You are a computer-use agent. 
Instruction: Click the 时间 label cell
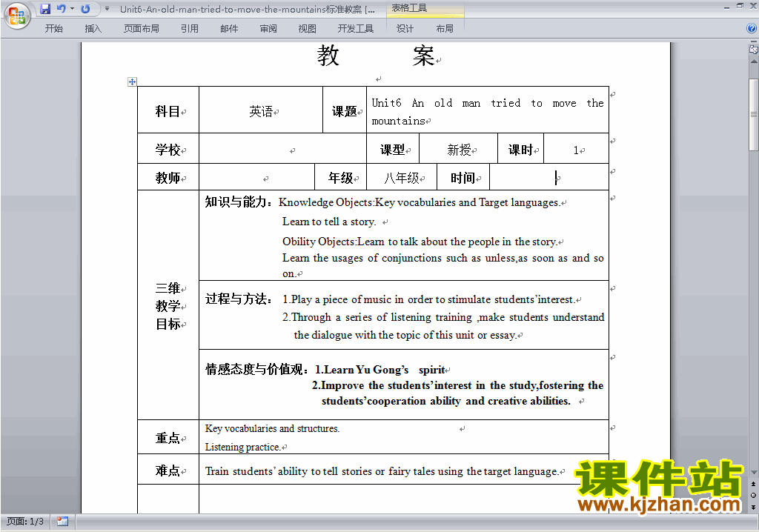[x=463, y=177]
